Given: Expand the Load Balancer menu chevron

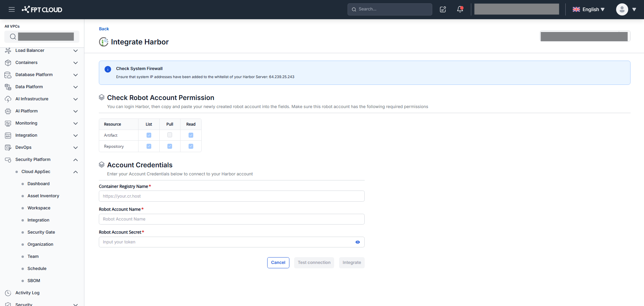Looking at the screenshot, I should [x=76, y=50].
